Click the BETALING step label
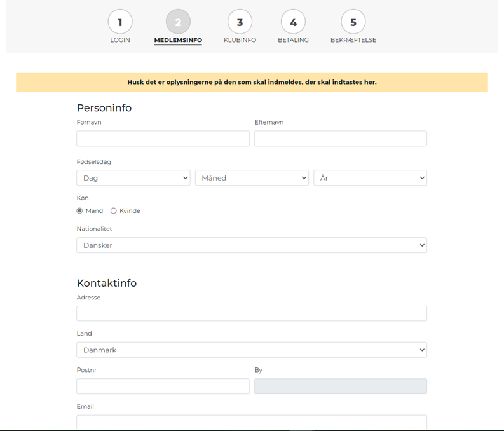 pos(293,40)
